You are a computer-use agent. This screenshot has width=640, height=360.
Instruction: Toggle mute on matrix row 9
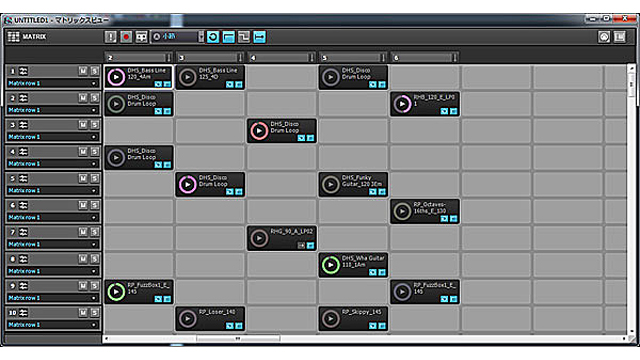click(x=83, y=286)
